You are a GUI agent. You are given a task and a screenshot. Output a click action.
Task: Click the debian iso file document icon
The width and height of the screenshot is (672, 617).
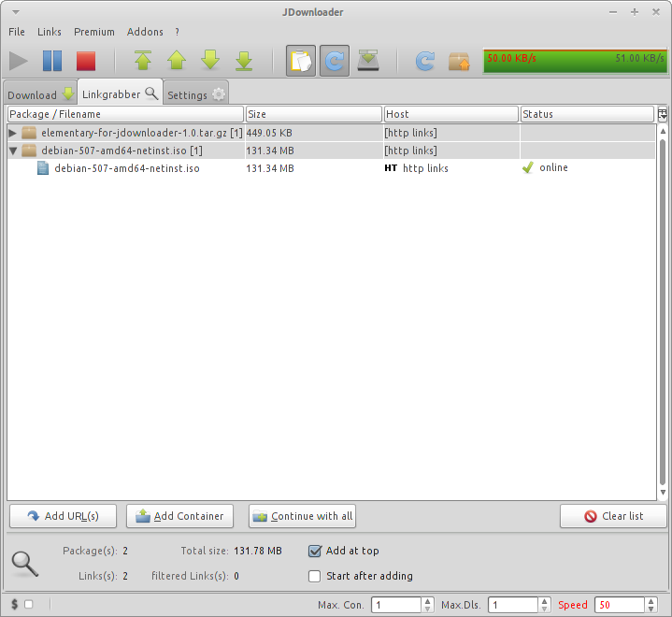pyautogui.click(x=43, y=168)
